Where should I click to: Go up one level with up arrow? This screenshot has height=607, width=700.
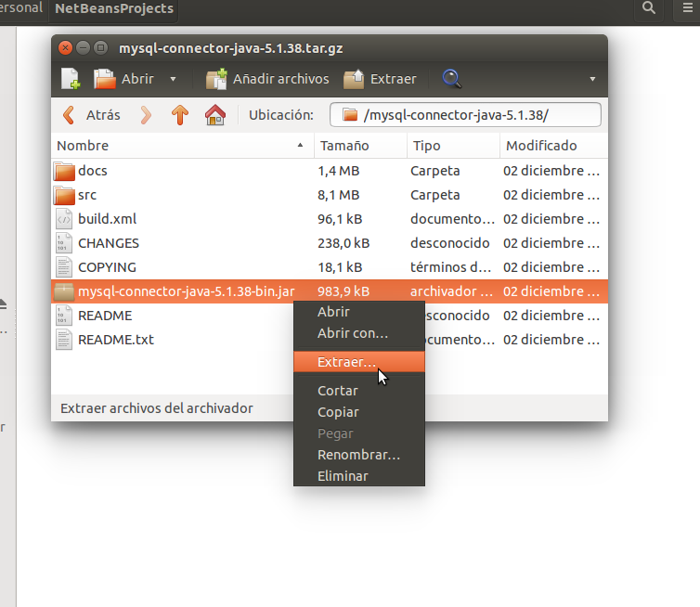180,115
